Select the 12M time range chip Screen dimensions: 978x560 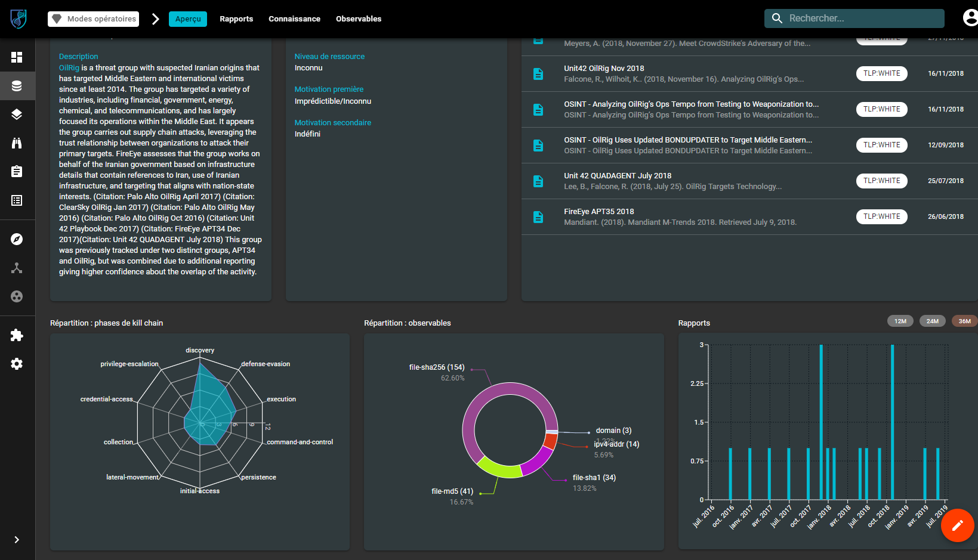tap(900, 321)
